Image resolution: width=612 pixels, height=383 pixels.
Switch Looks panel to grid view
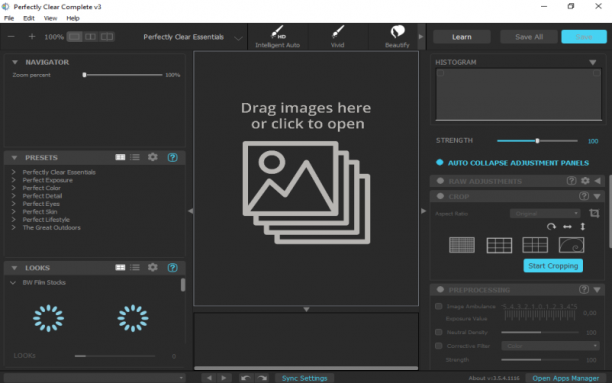[120, 267]
